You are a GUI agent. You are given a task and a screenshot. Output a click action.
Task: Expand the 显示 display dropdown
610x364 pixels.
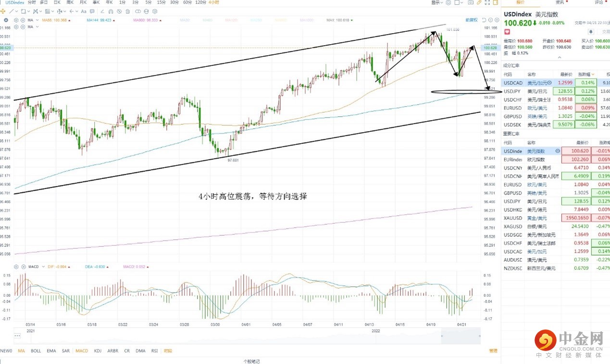coord(436,3)
